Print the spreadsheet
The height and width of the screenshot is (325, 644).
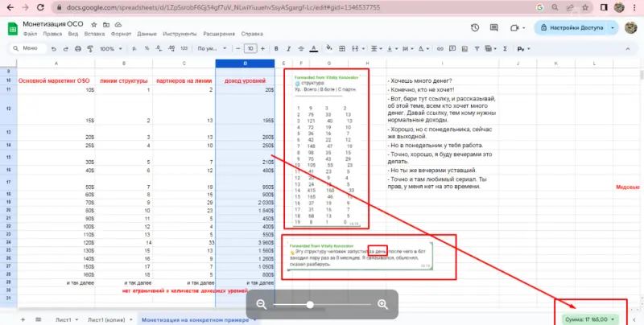[x=78, y=49]
